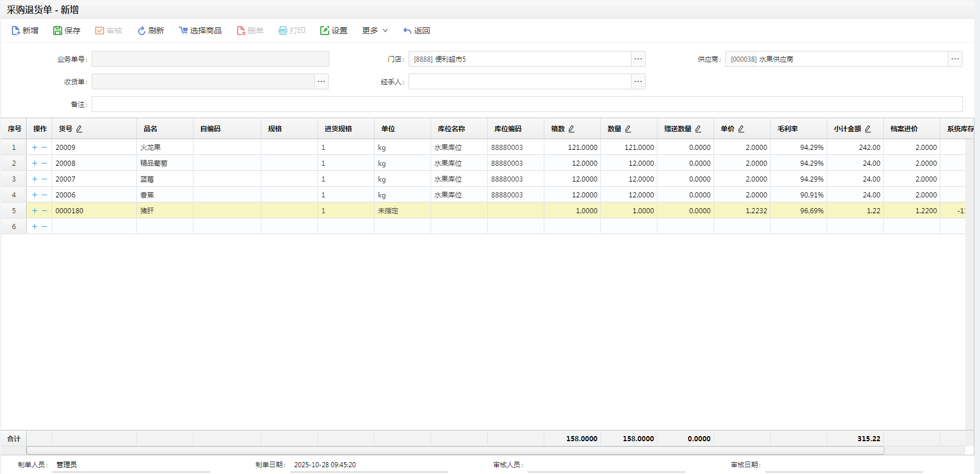Save the return order with 保存

pos(67,31)
